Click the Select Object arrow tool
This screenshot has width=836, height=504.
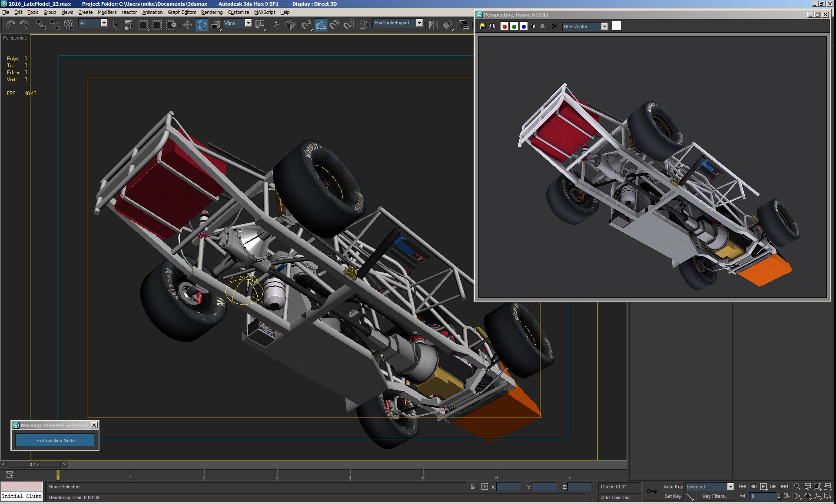coord(116,25)
